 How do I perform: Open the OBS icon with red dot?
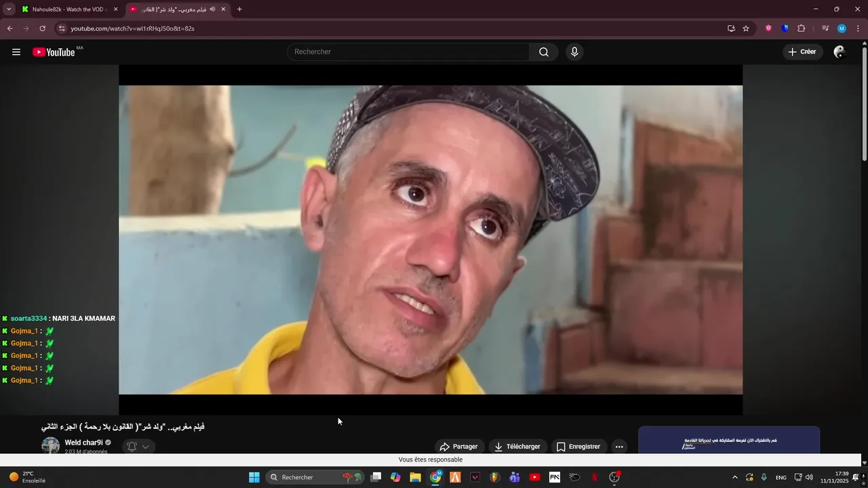[x=614, y=477]
